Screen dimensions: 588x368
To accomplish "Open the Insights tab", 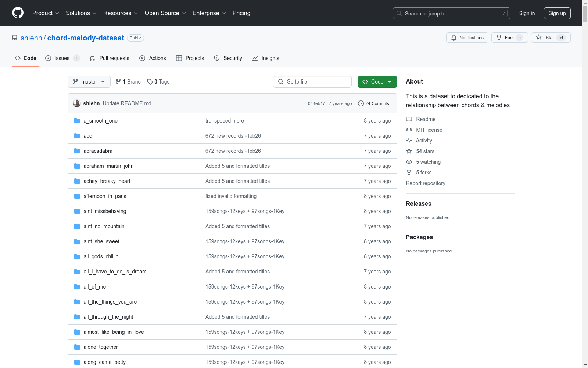I will pyautogui.click(x=266, y=58).
